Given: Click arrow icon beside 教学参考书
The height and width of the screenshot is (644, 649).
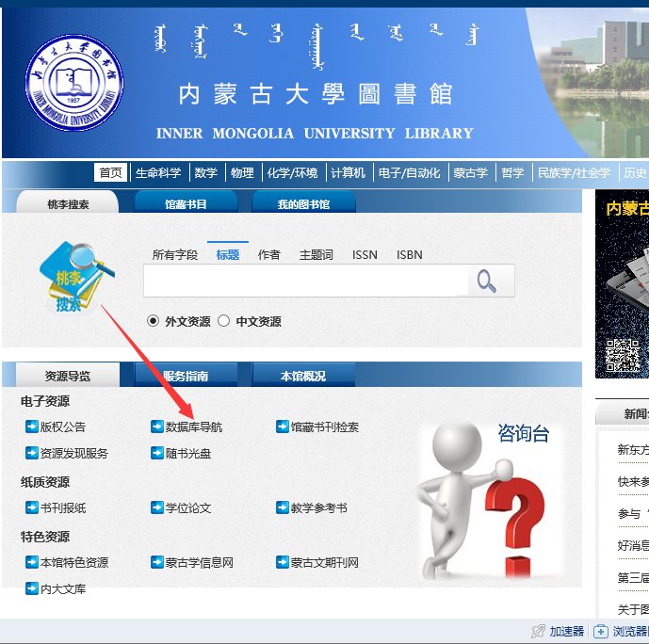Looking at the screenshot, I should [x=283, y=507].
